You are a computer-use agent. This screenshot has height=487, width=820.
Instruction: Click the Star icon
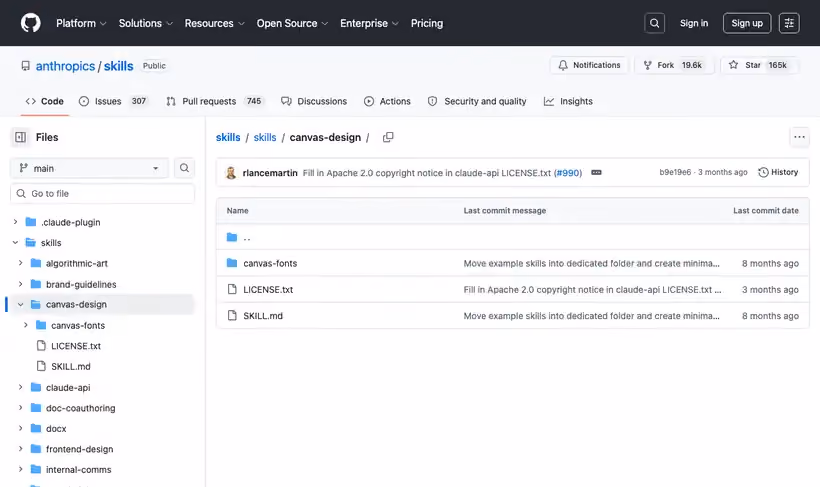(733, 65)
